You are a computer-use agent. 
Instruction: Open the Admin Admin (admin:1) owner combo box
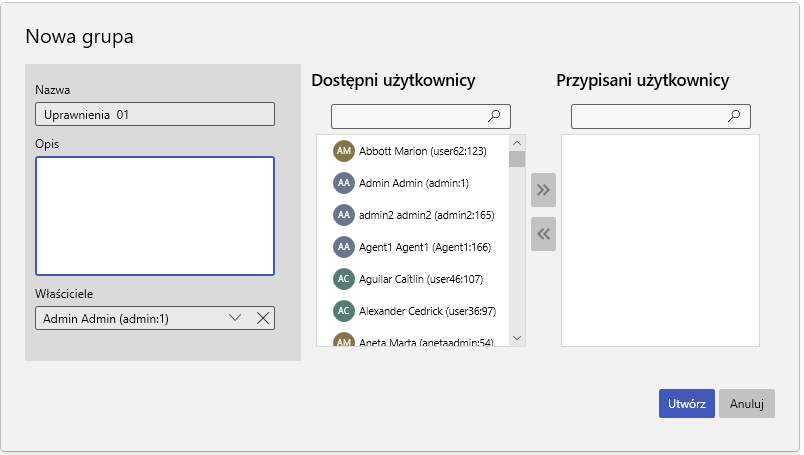click(x=130, y=318)
